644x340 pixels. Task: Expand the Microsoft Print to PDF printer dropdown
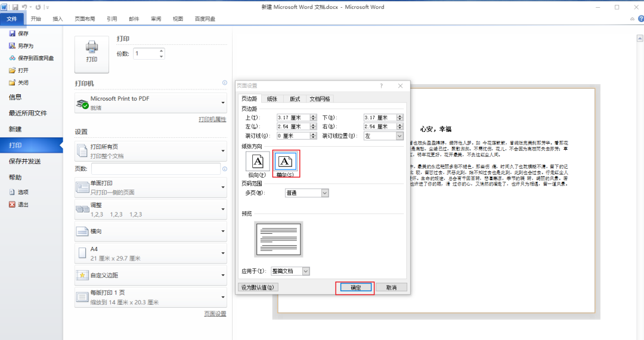pos(223,103)
